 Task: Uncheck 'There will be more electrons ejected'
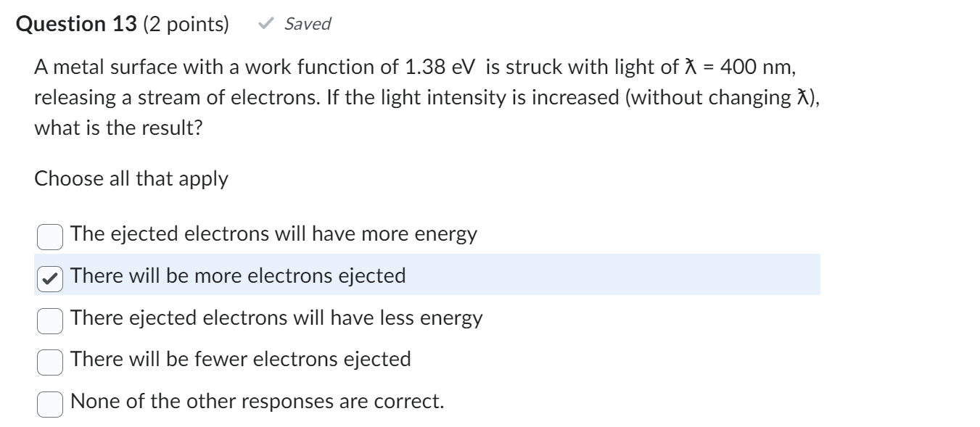(49, 275)
